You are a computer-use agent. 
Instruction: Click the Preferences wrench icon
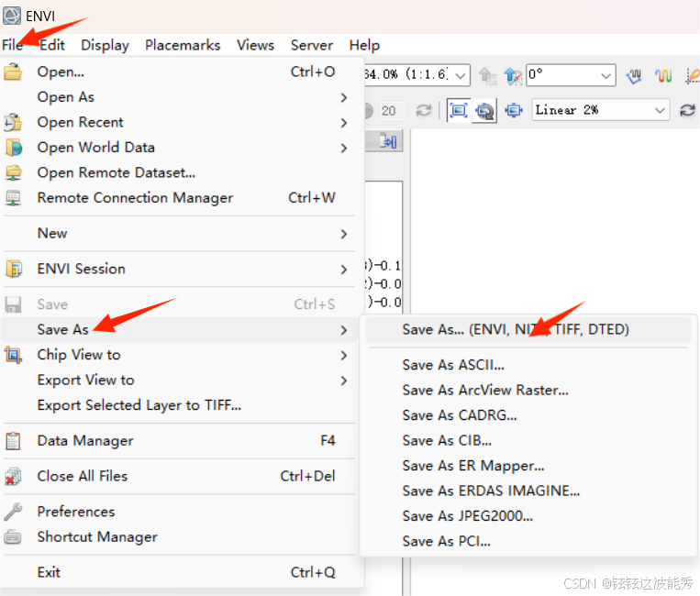coord(13,512)
